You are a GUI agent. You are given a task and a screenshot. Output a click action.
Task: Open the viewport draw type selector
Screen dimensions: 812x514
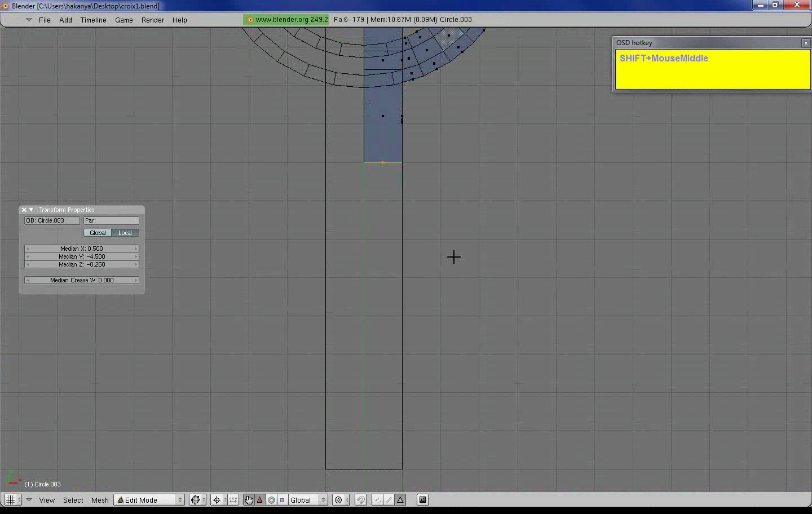click(197, 500)
